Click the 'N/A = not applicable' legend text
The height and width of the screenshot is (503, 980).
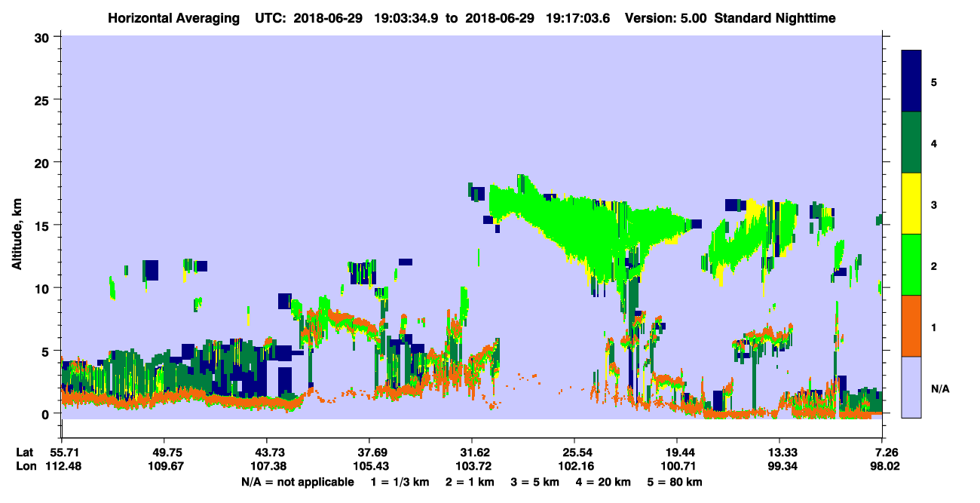point(297,482)
